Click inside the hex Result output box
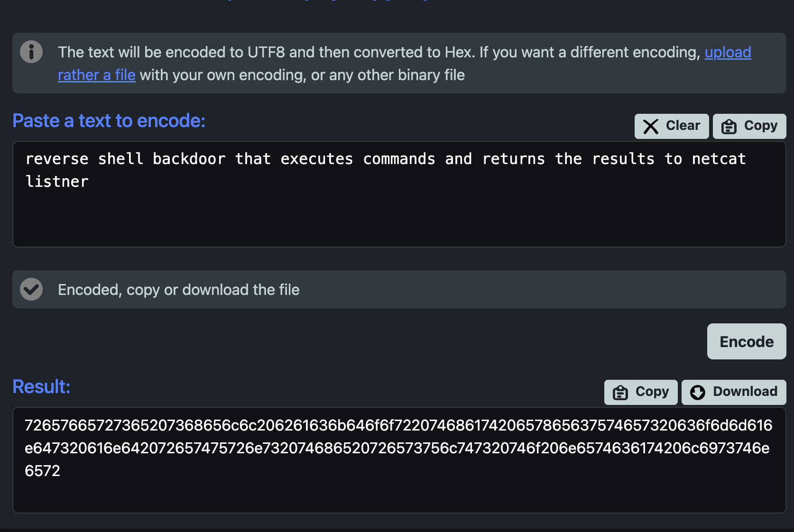The height and width of the screenshot is (532, 794). click(399, 460)
